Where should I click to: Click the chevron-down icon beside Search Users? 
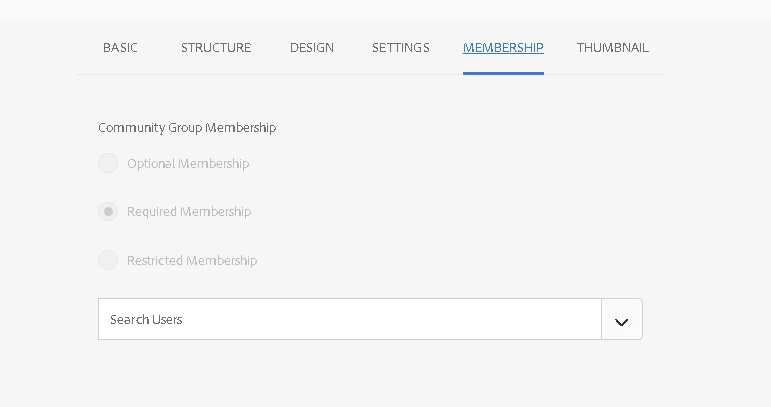(622, 322)
